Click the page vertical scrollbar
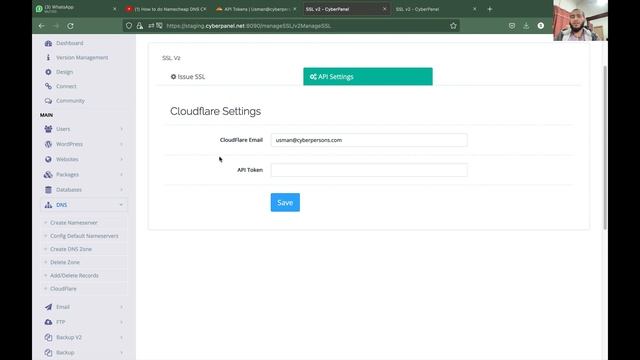This screenshot has height=360, width=640. point(605,147)
